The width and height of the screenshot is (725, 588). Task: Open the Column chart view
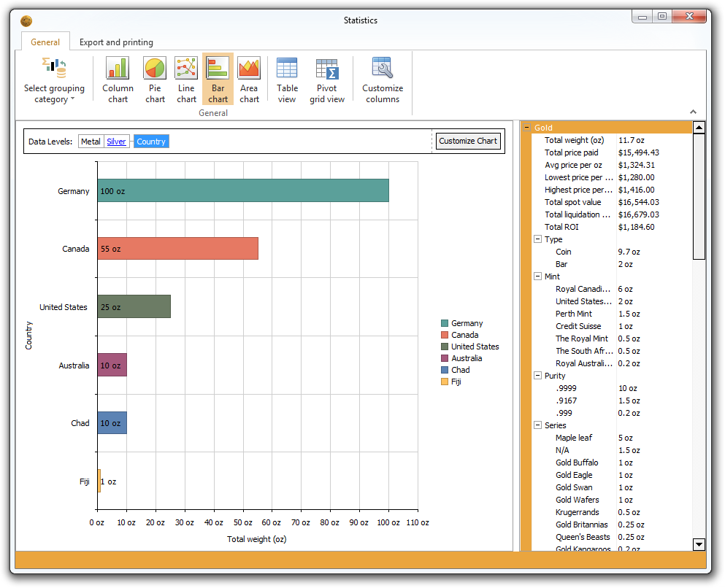[x=118, y=78]
